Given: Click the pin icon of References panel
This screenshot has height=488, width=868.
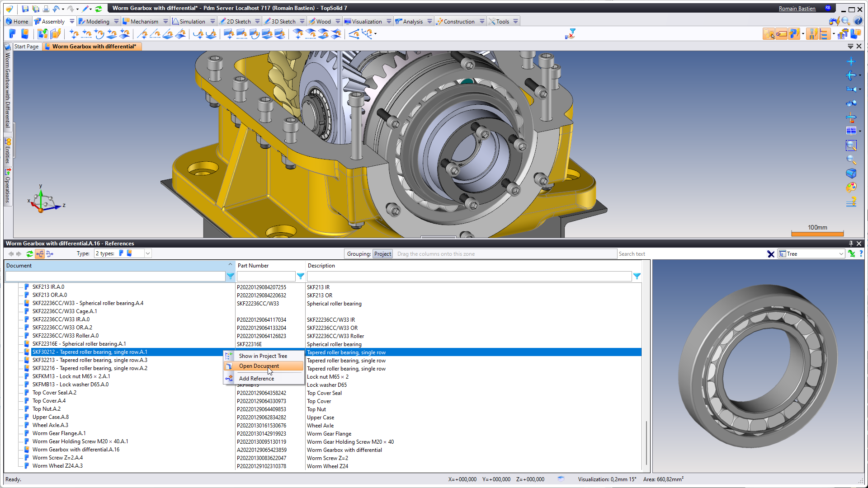Looking at the screenshot, I should (x=851, y=244).
